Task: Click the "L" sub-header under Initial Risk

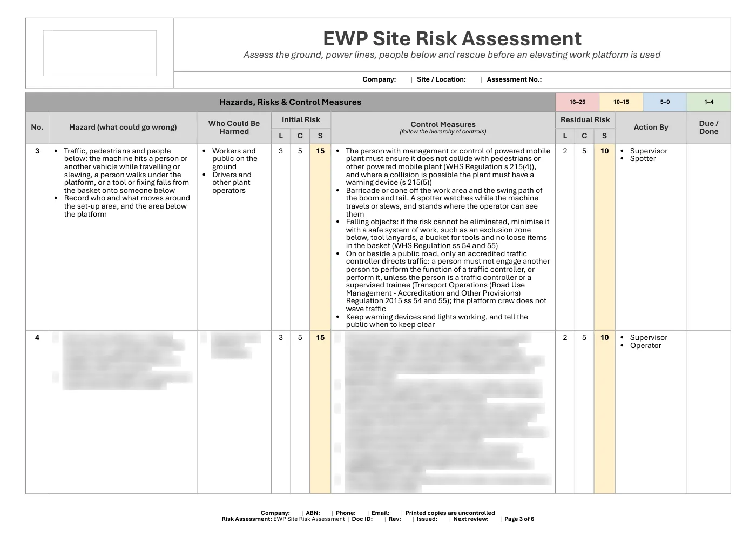Action: pyautogui.click(x=281, y=136)
